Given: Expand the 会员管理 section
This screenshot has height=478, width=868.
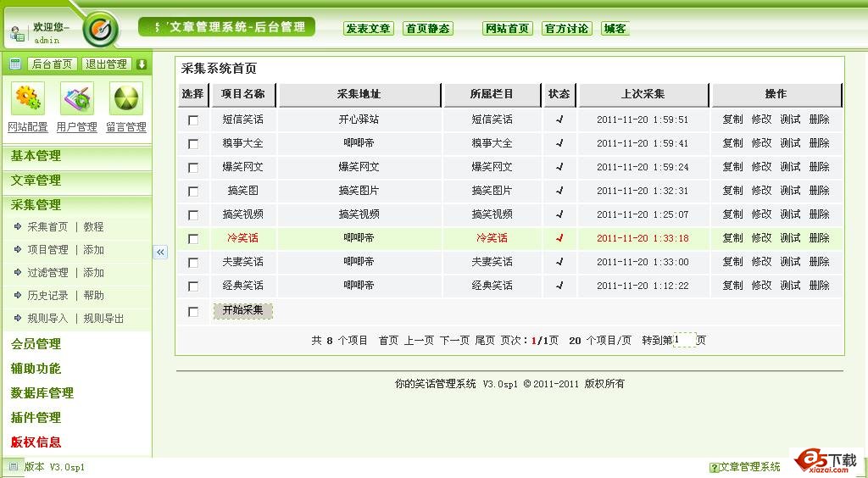Looking at the screenshot, I should (36, 344).
